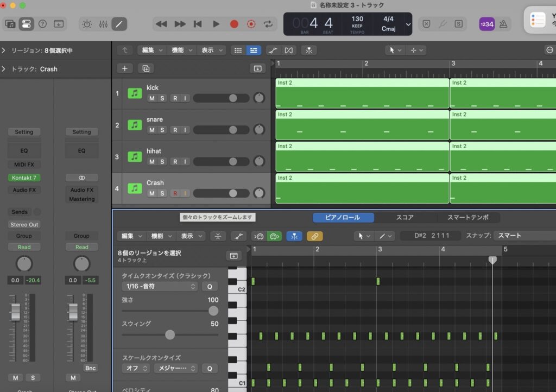Switch to the スマートテンポ tab
The image size is (556, 392).
(x=467, y=218)
